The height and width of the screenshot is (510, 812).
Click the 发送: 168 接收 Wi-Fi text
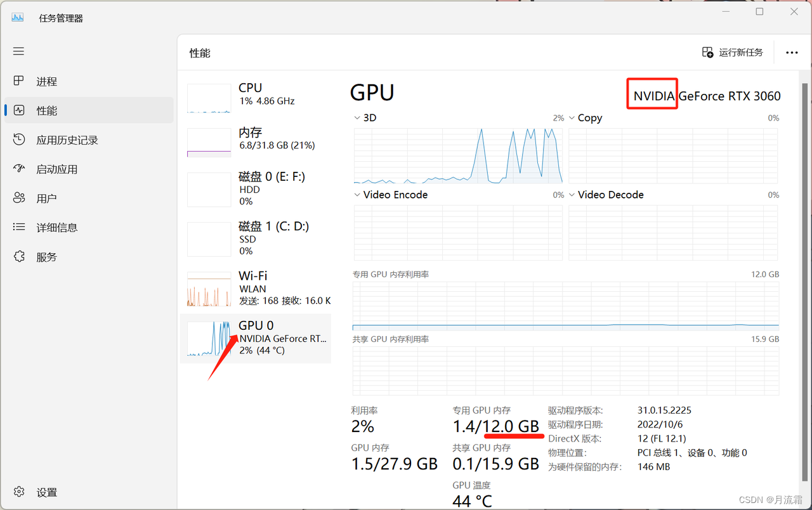point(285,301)
